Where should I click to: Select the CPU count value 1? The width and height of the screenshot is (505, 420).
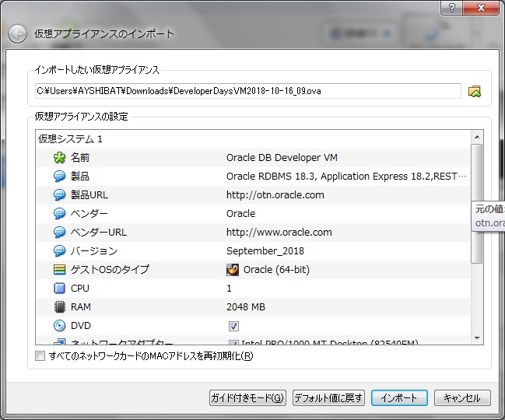click(229, 289)
